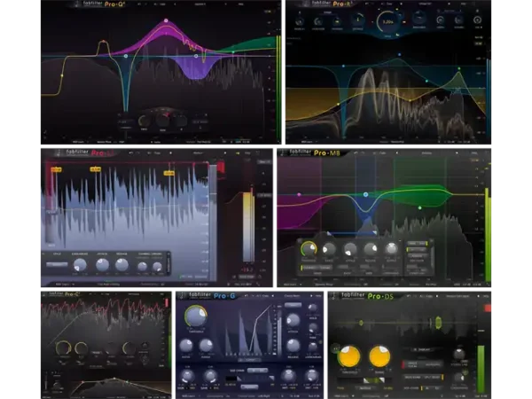Click the Pro-C Threshold knob

(x=63, y=348)
